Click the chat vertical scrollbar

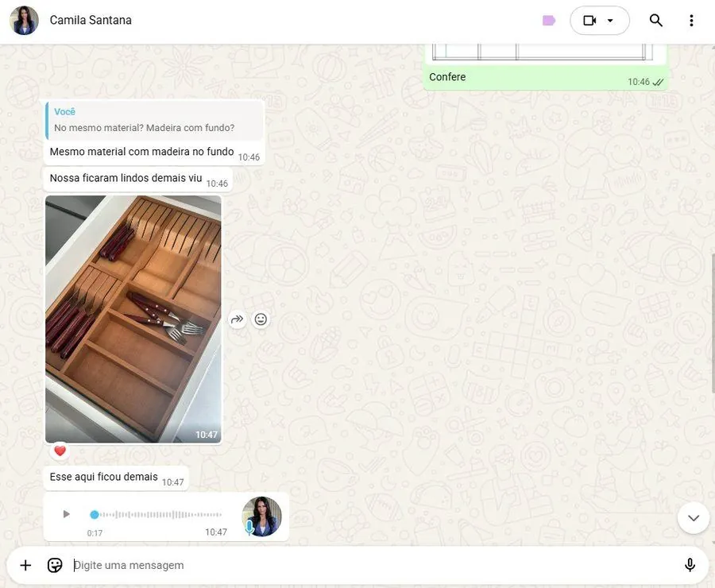click(713, 322)
